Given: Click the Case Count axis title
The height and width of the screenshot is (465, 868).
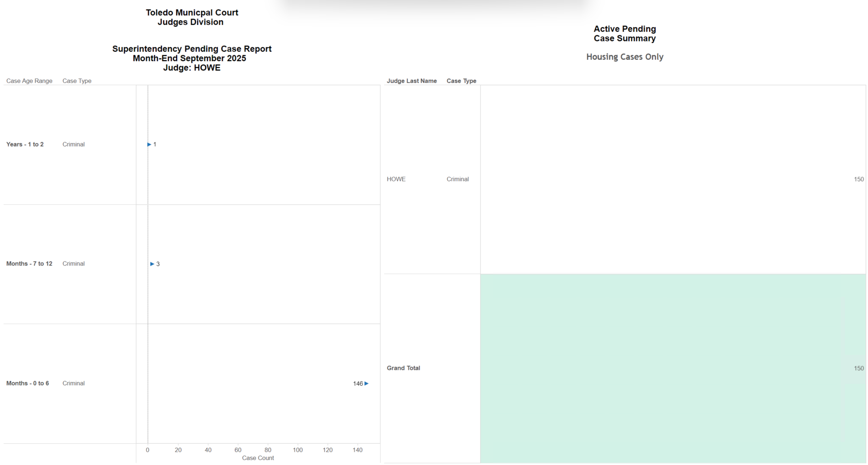Looking at the screenshot, I should [258, 458].
